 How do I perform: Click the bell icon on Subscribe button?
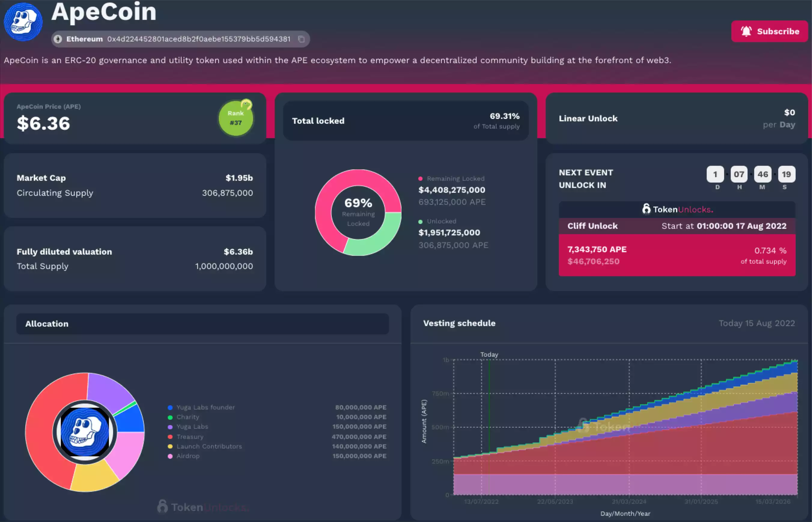click(x=746, y=31)
